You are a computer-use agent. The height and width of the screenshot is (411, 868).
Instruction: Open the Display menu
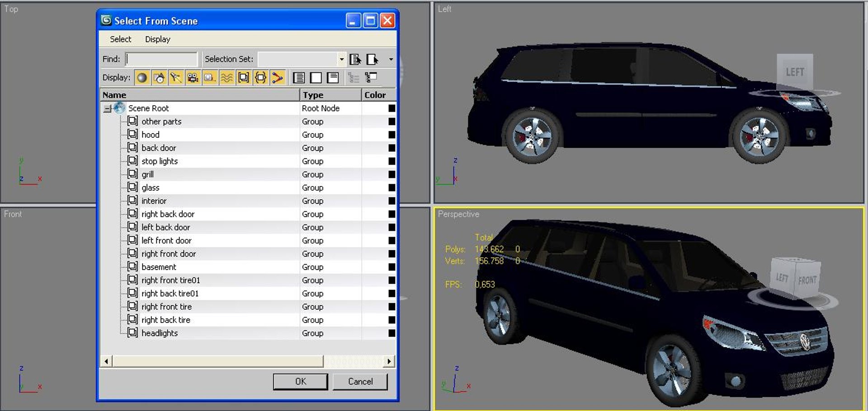point(158,39)
